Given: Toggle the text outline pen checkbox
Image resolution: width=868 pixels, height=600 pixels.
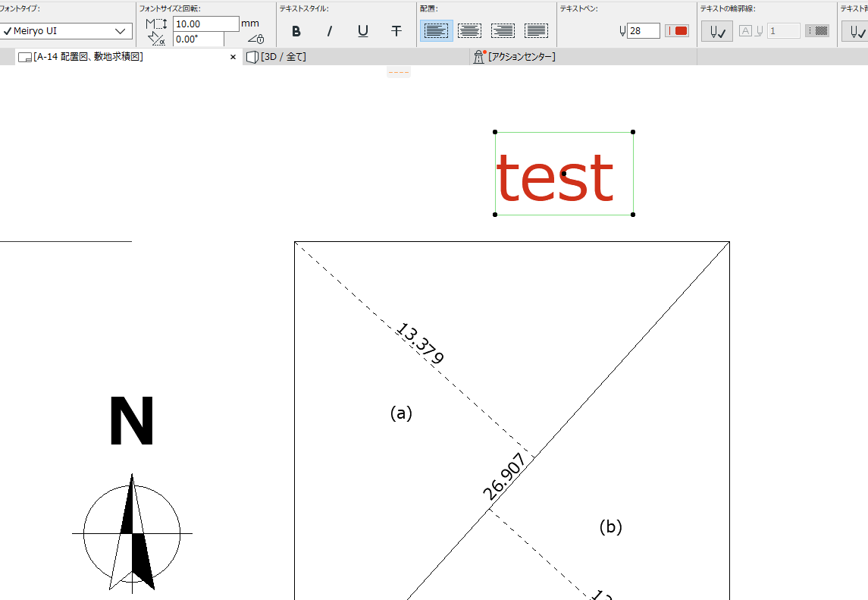Looking at the screenshot, I should click(x=717, y=31).
